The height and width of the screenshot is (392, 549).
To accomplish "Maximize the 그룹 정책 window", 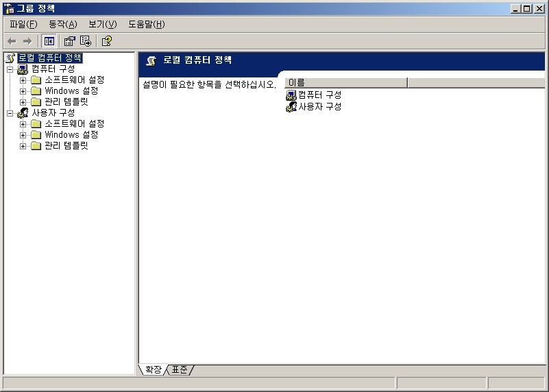I will point(526,9).
